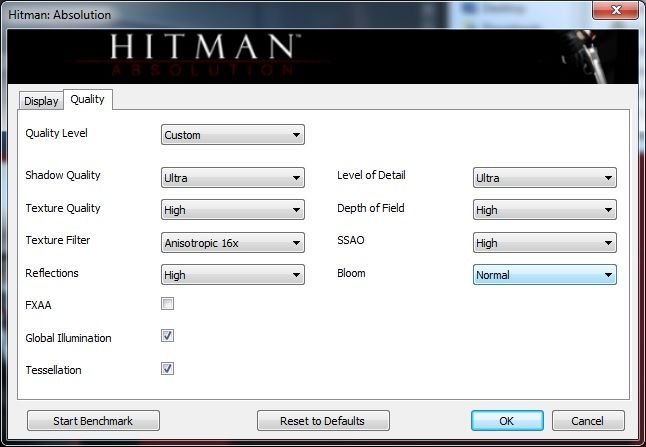Click the Level of Detail label
Screen dimensions: 646x447
pyautogui.click(x=371, y=175)
